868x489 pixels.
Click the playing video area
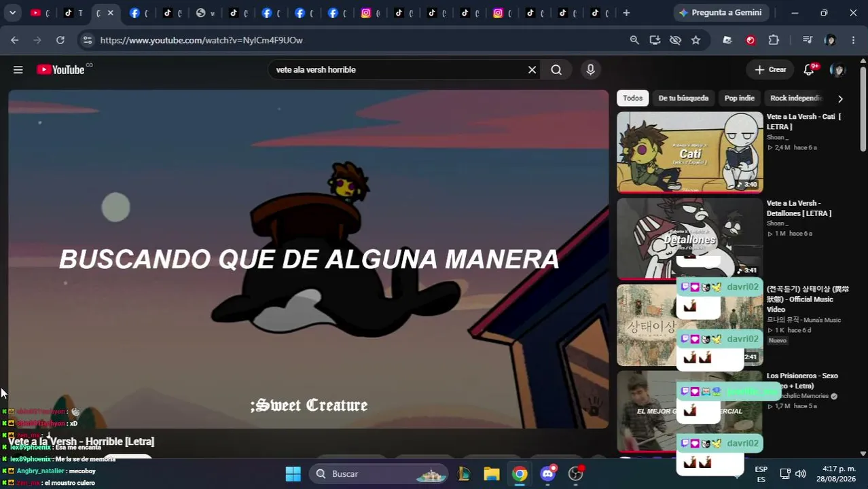coord(308,259)
